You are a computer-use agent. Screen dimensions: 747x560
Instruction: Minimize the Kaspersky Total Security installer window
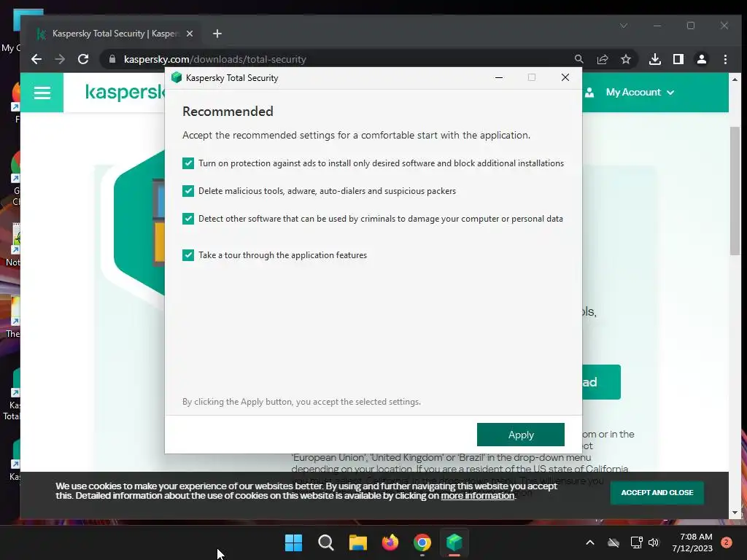click(499, 77)
